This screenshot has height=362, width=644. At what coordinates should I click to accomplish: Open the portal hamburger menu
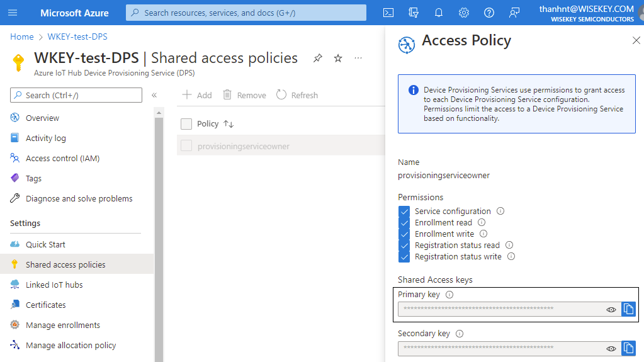[x=13, y=13]
